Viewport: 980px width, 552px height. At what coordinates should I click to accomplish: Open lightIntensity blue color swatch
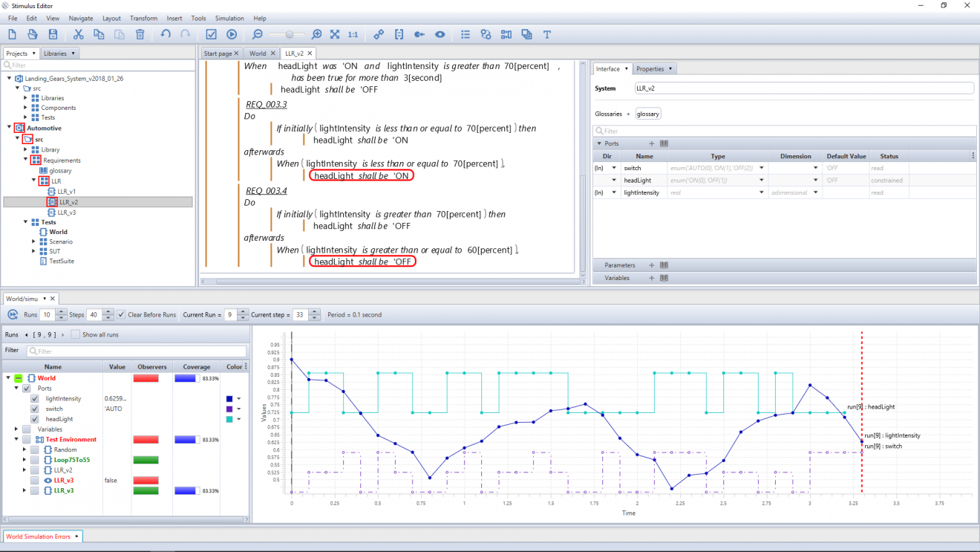tap(230, 399)
